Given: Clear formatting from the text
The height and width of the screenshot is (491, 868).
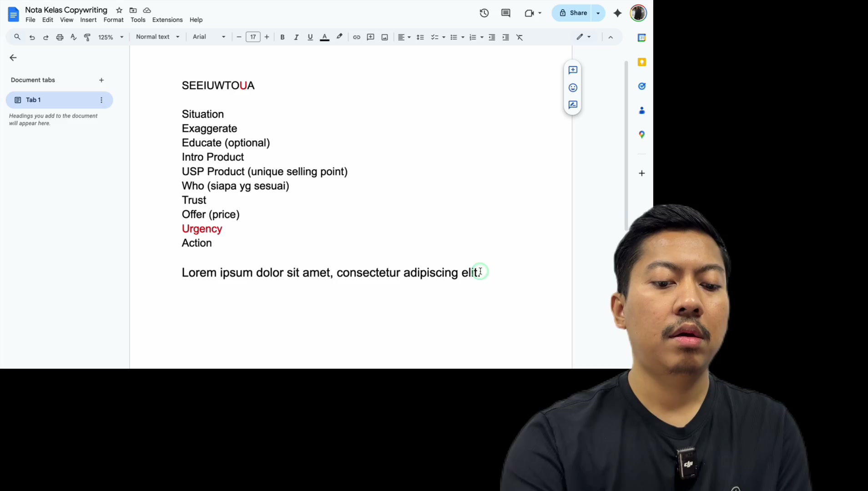Looking at the screenshot, I should pos(520,37).
